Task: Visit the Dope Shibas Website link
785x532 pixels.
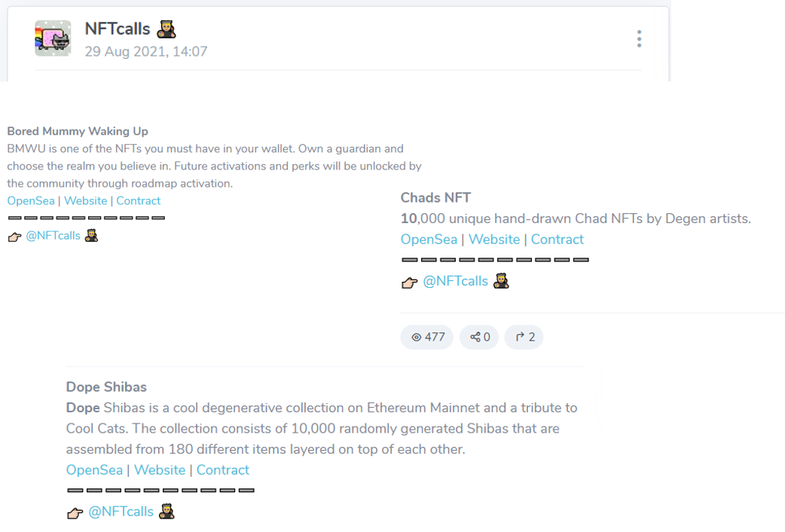Action: coord(160,470)
